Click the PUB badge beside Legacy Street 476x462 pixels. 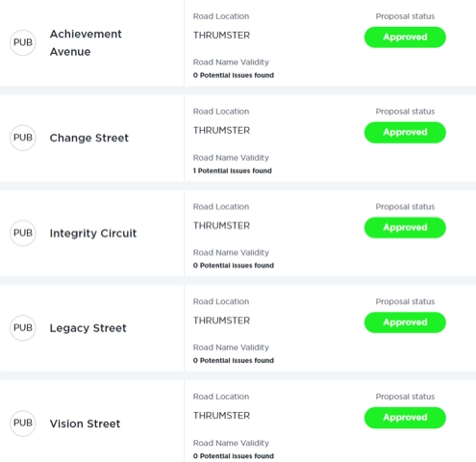pyautogui.click(x=23, y=328)
